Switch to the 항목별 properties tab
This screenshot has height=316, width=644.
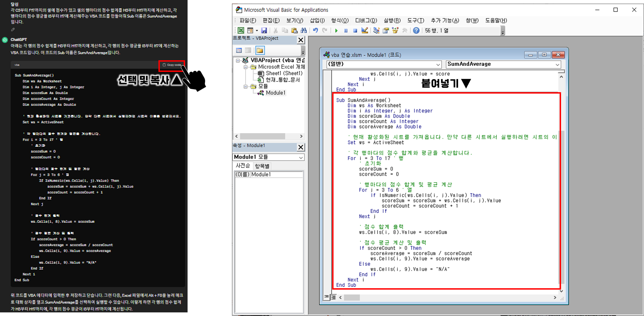262,166
